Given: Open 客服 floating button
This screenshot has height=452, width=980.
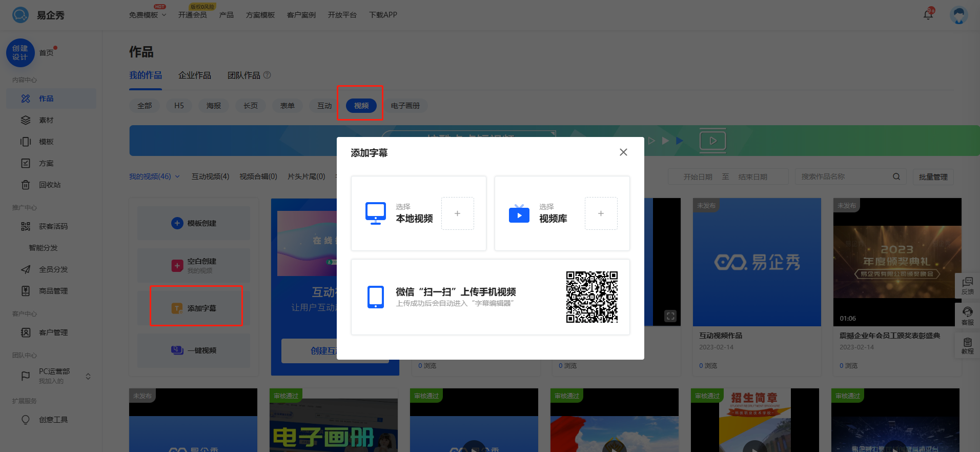Looking at the screenshot, I should (968, 316).
